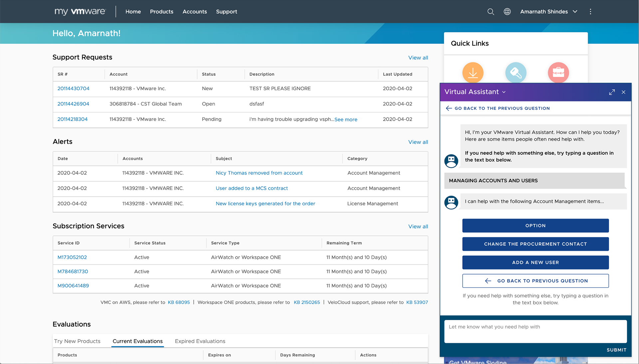The height and width of the screenshot is (364, 639).
Task: Open support request 20114430704
Action: tap(73, 89)
